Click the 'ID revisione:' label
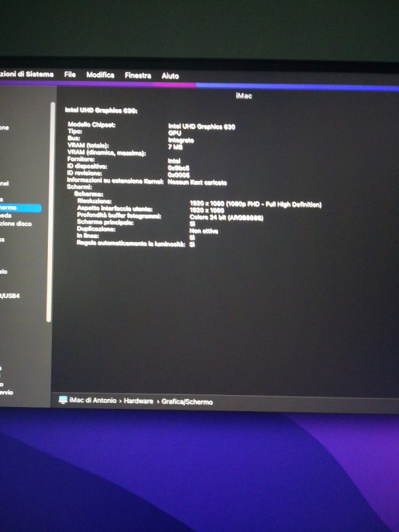The image size is (399, 532). tap(84, 174)
